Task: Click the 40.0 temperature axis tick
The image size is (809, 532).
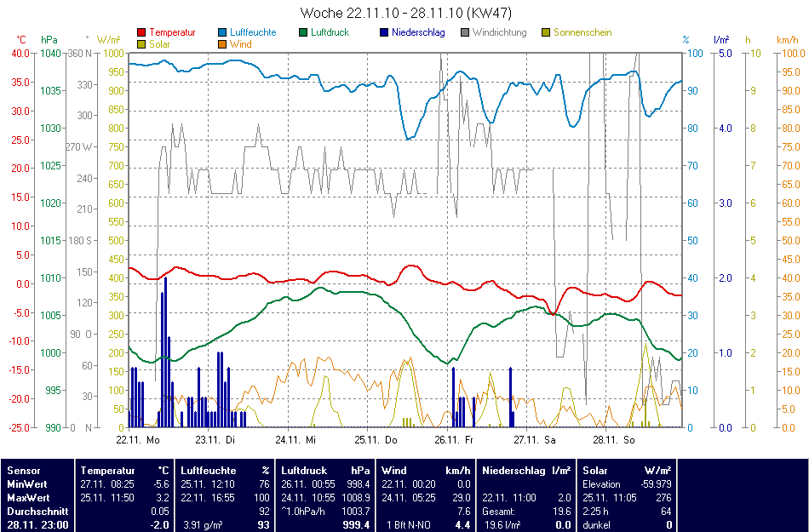Action: (x=19, y=53)
